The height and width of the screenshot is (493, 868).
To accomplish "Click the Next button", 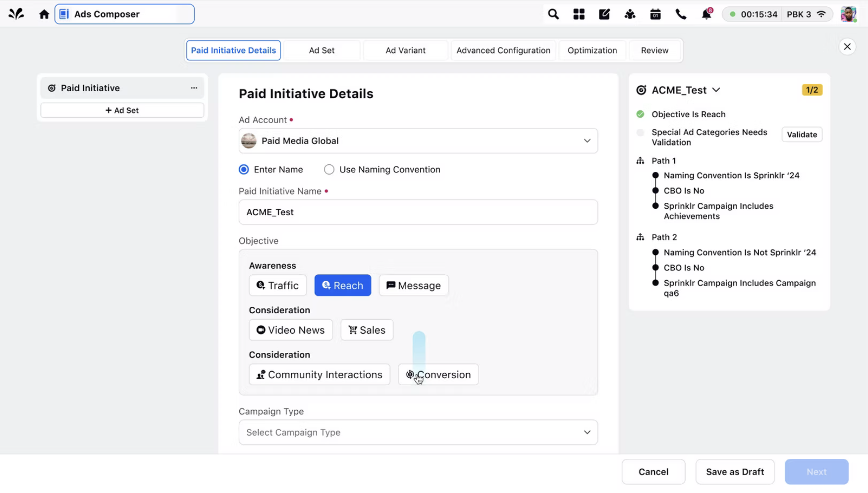I will (816, 472).
